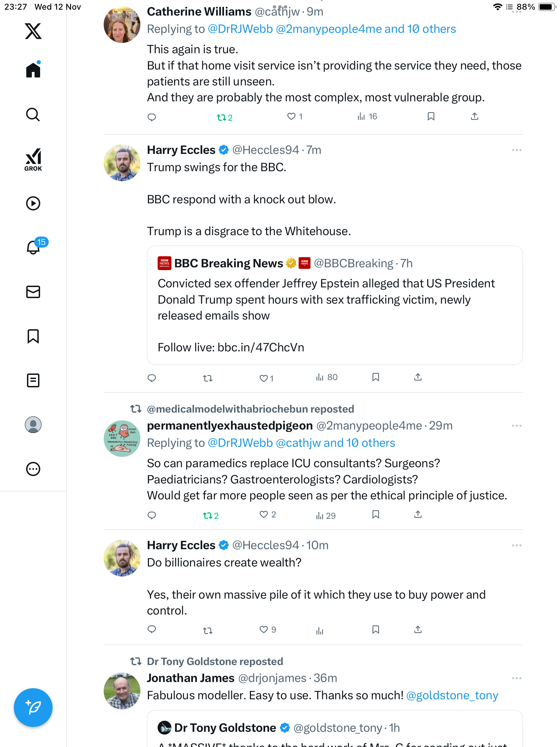
Task: Open more options for Jonathan James' tweet
Action: coord(516,678)
